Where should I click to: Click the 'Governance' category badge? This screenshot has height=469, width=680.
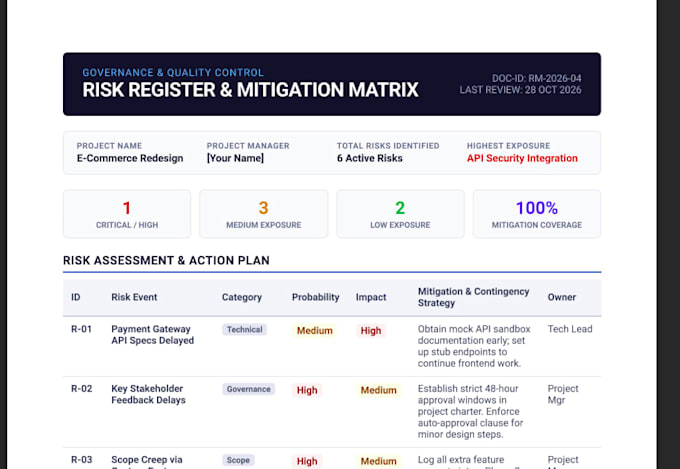click(248, 389)
